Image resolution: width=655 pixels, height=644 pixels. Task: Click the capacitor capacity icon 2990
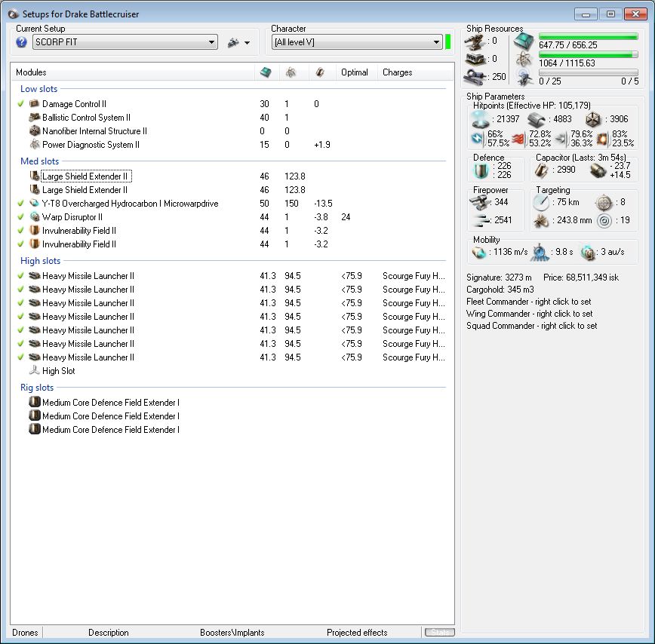pos(542,170)
